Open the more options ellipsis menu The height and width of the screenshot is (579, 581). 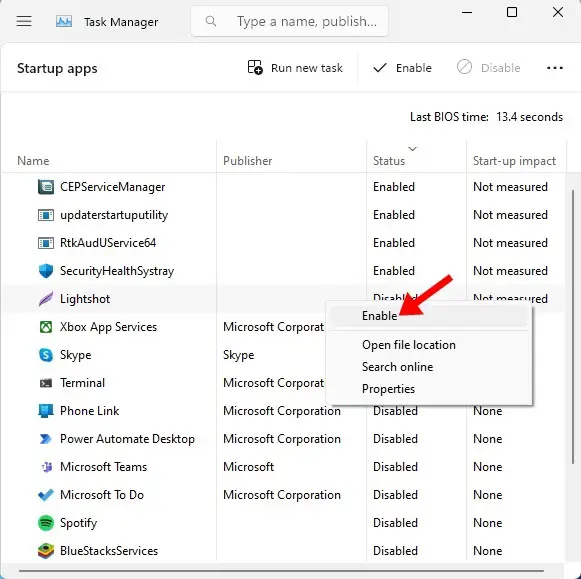[x=555, y=68]
